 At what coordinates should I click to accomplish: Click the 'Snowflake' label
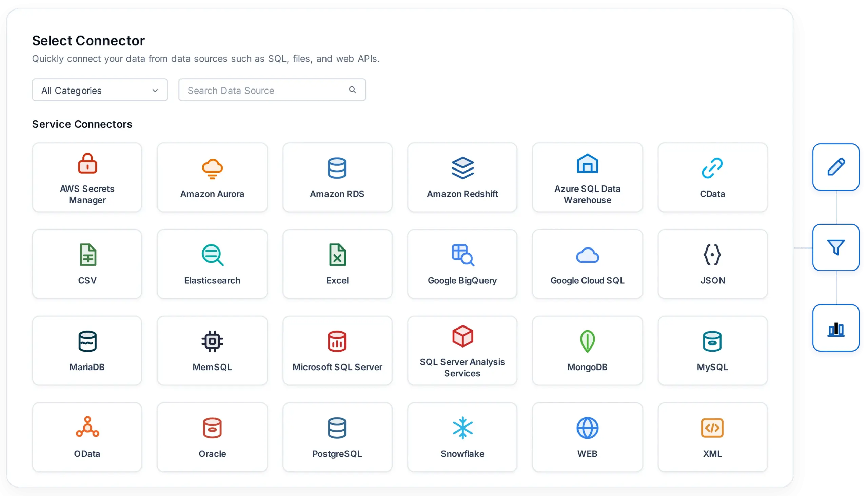462,453
